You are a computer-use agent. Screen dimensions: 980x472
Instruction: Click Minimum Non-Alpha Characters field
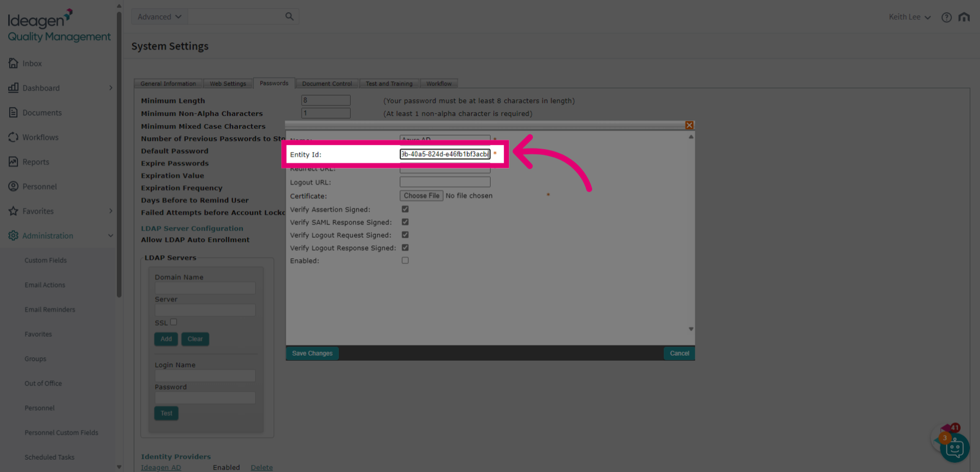click(326, 113)
